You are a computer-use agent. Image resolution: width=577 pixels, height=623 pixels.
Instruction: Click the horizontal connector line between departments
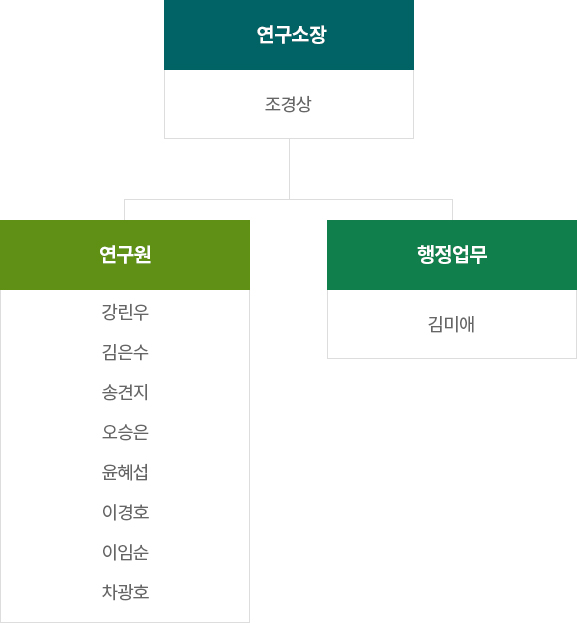click(288, 199)
